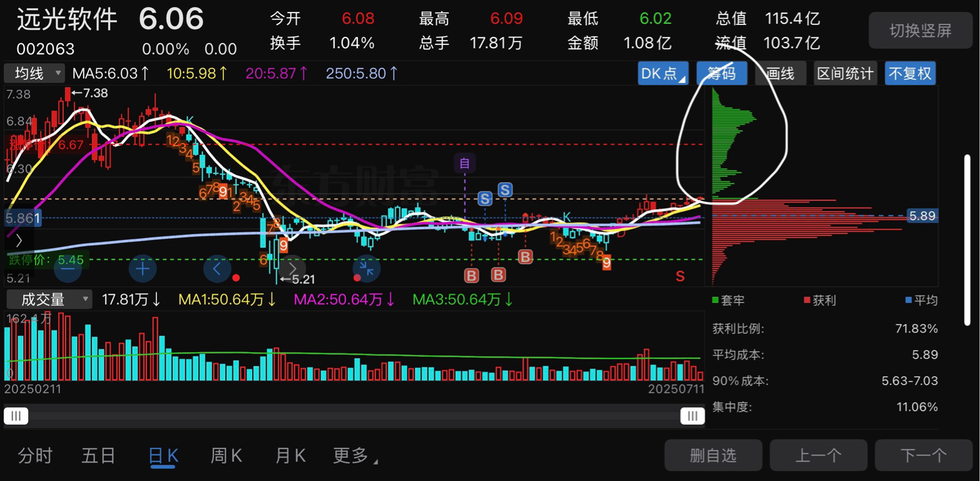This screenshot has height=481, width=980.
Task: Open the 成交量 indicator dropdown
Action: [48, 299]
